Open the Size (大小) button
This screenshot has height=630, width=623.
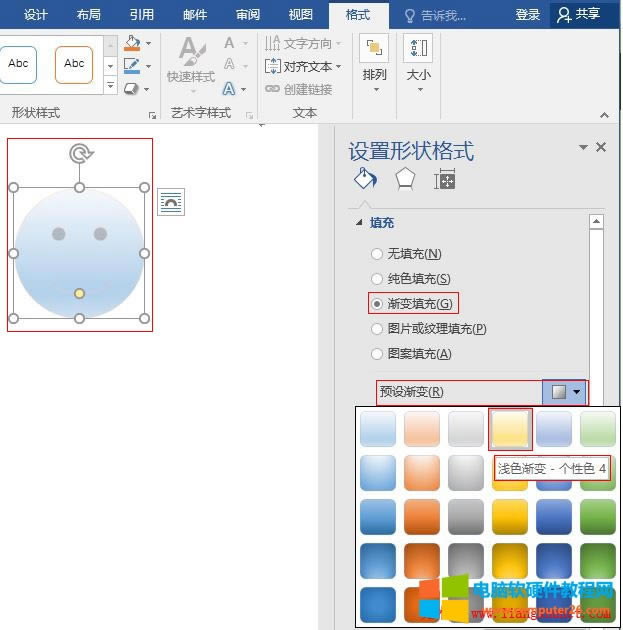(418, 64)
